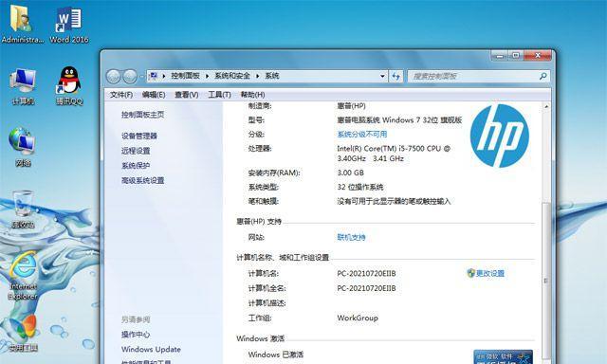Launch Word 2016 from desktop

[69, 24]
